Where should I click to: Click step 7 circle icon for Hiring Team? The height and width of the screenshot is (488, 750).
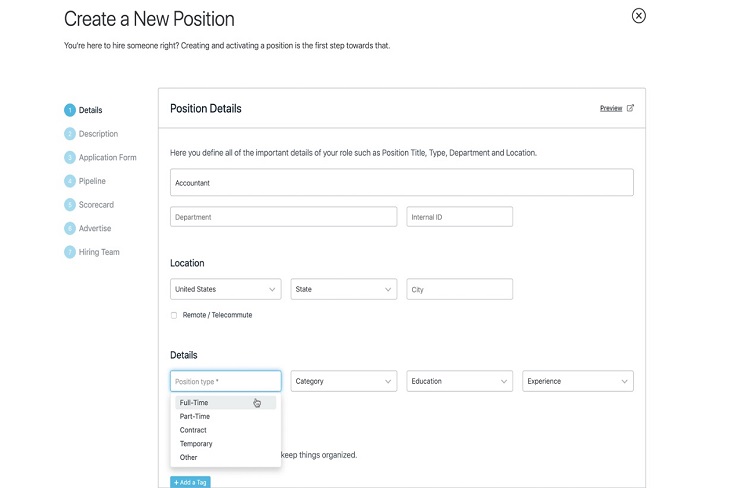(x=70, y=252)
